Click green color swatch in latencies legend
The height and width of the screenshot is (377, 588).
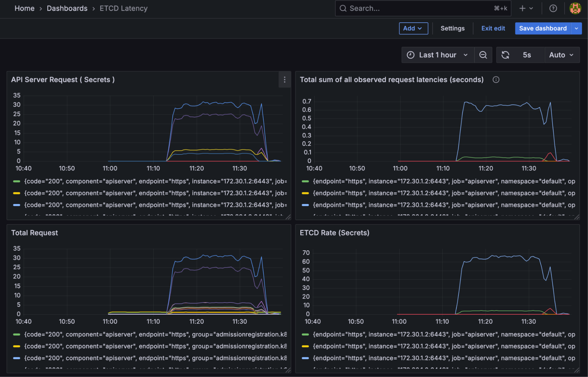click(305, 181)
